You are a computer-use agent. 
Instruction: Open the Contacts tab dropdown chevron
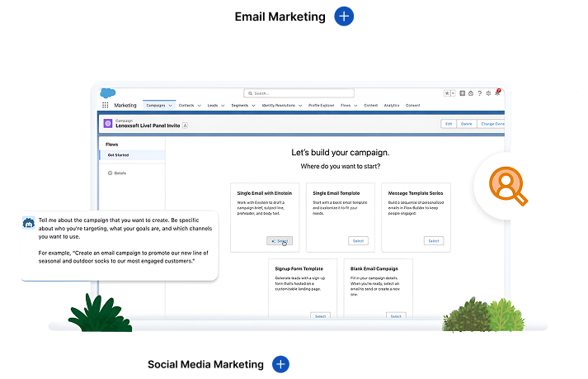199,106
